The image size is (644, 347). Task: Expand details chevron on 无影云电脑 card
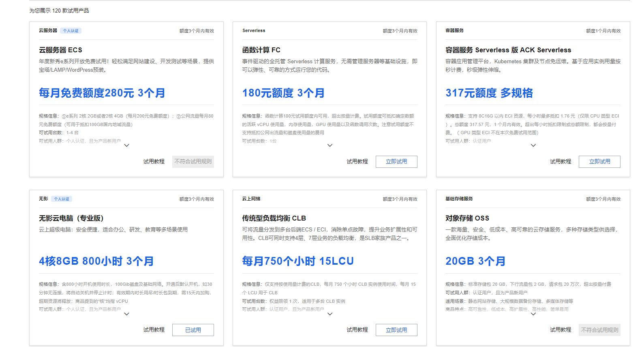point(126,314)
